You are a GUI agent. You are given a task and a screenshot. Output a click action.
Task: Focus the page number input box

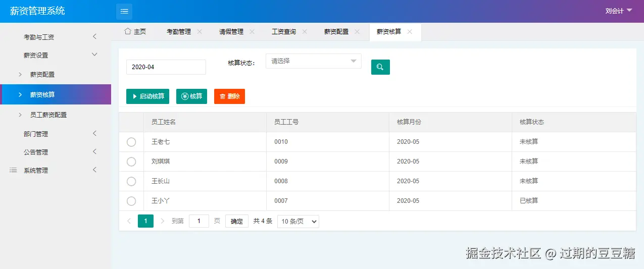coord(199,221)
